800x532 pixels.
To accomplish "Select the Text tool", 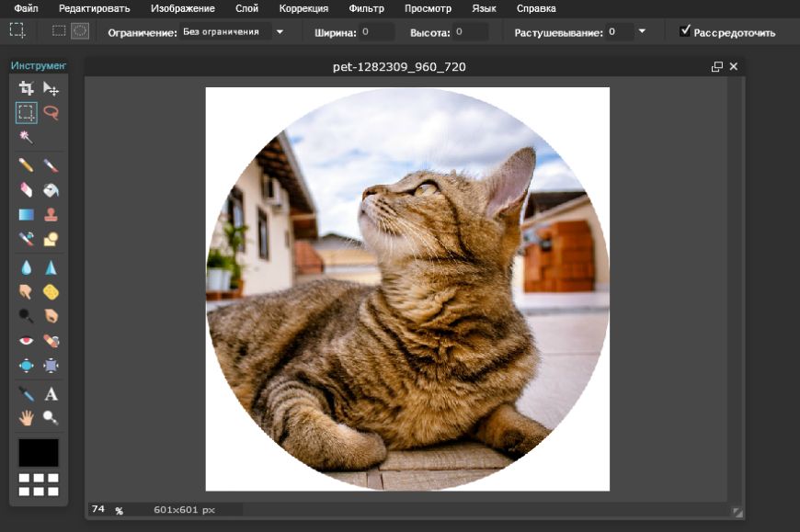I will [51, 393].
